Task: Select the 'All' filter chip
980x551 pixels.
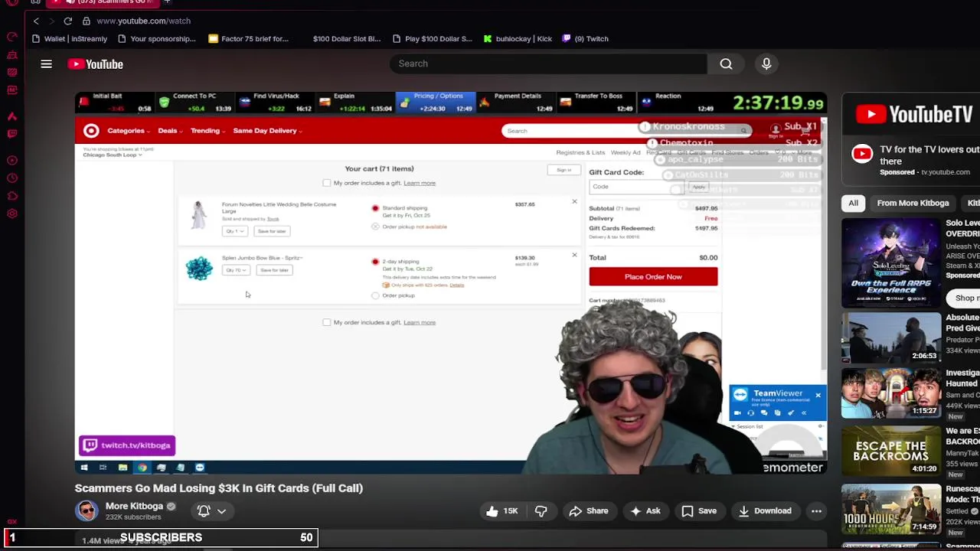Action: click(853, 203)
